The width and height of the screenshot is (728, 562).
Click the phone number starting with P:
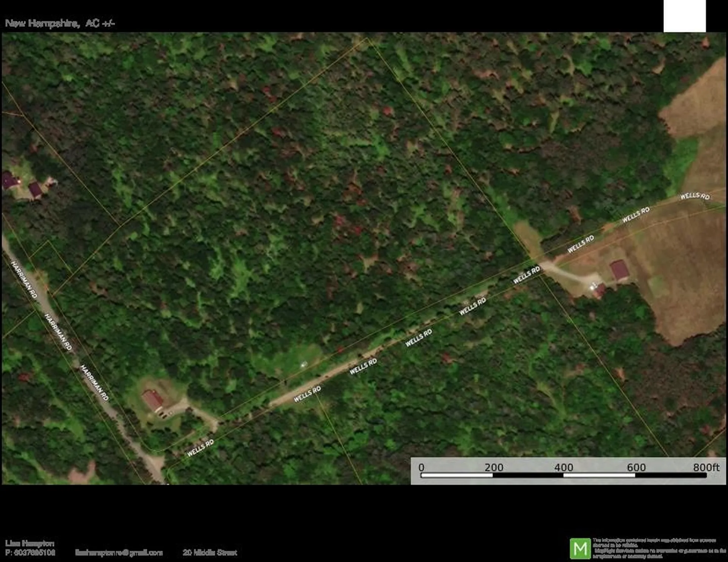(x=30, y=553)
